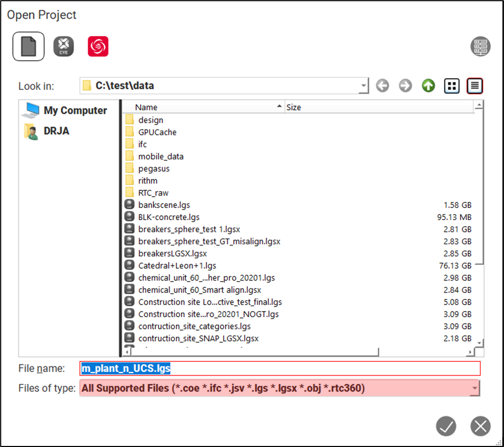Open the Files of type dropdown

coord(475,388)
